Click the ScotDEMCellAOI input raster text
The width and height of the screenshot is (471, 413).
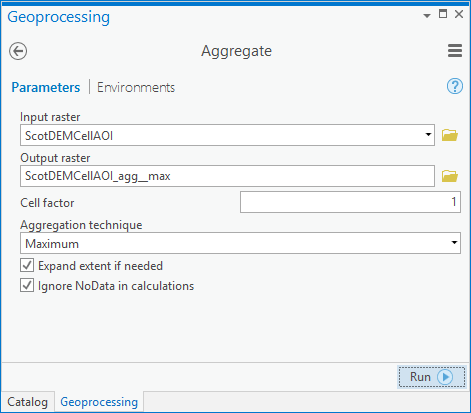[x=69, y=136]
